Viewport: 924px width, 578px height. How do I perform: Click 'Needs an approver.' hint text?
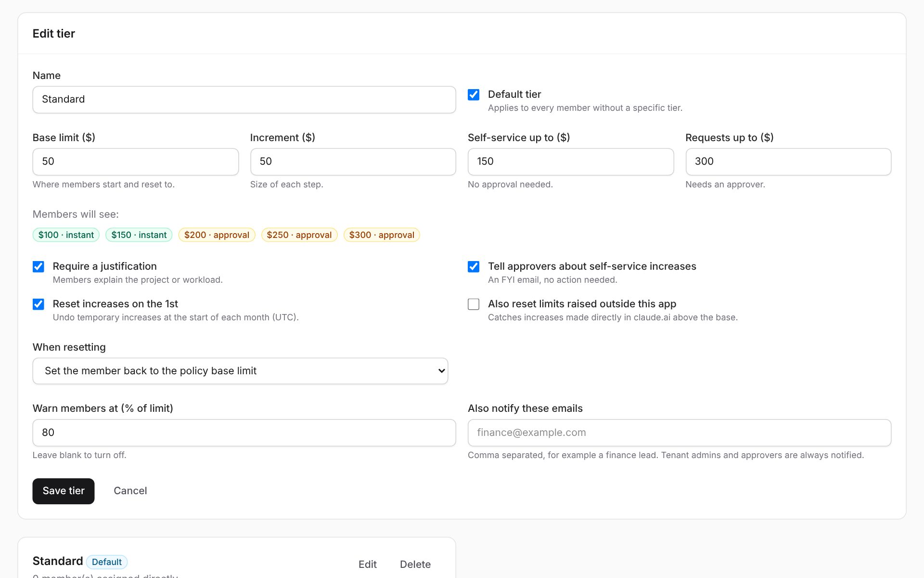(x=725, y=184)
